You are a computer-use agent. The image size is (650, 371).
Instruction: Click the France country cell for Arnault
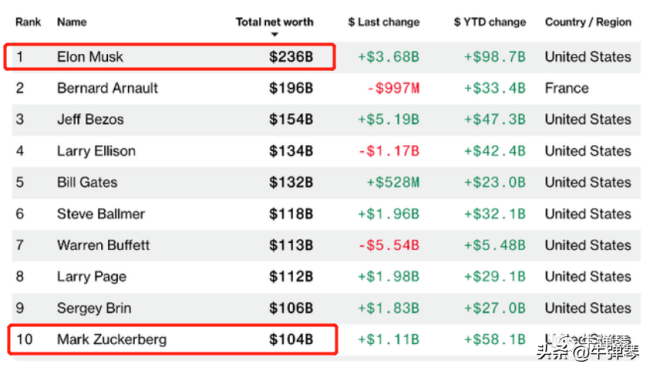point(567,88)
